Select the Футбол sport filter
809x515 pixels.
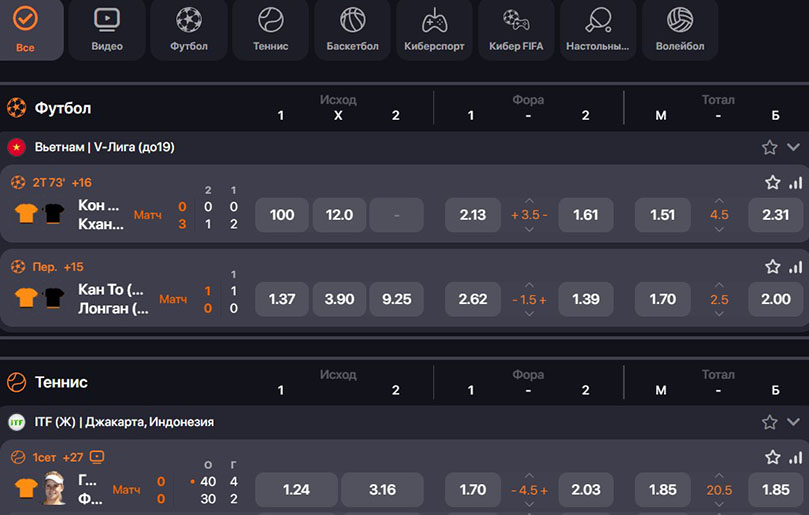pos(188,30)
